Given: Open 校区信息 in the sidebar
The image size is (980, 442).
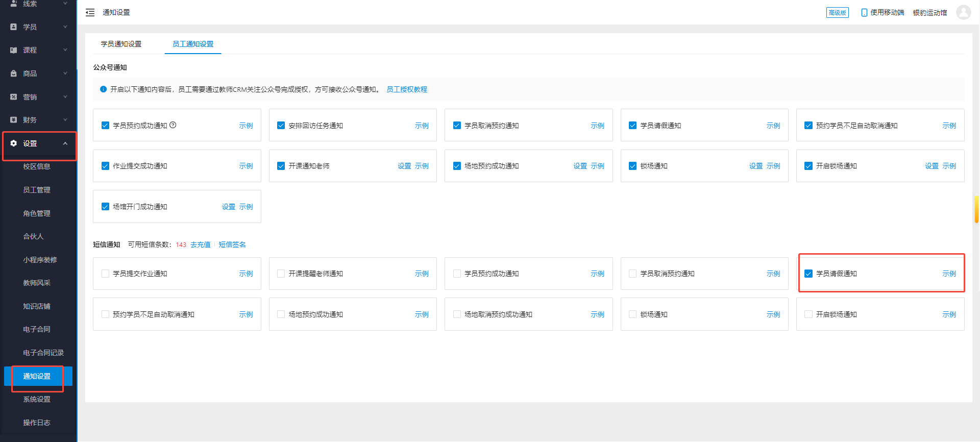Looking at the screenshot, I should pos(37,166).
